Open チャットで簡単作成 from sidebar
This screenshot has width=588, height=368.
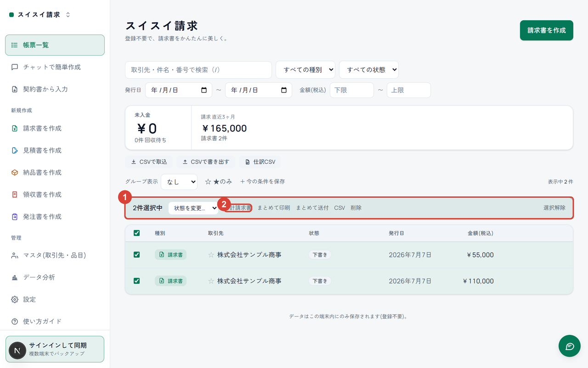[x=55, y=67]
